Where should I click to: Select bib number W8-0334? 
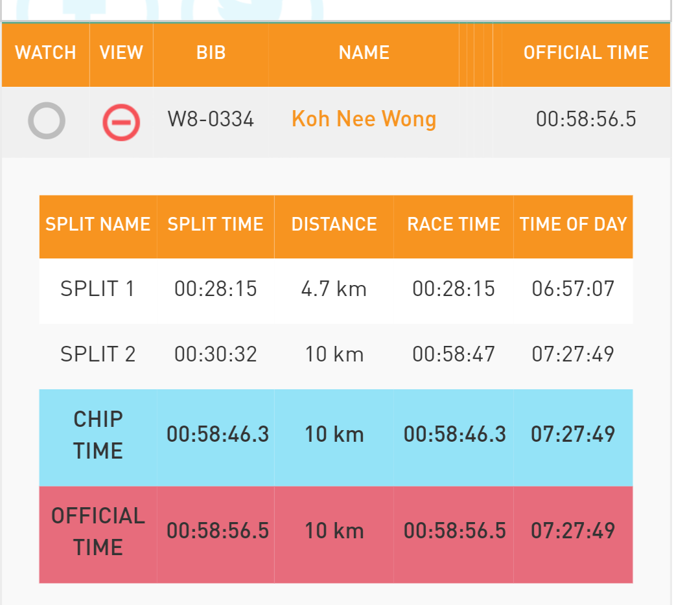[211, 119]
